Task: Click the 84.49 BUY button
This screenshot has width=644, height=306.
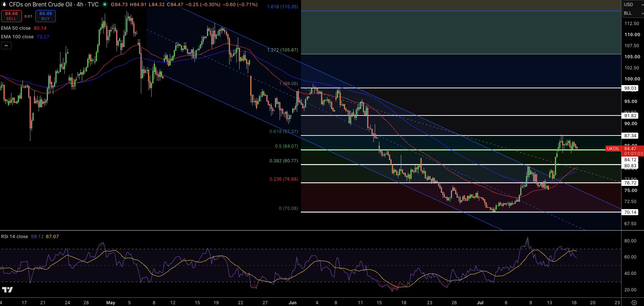Action: [45, 16]
